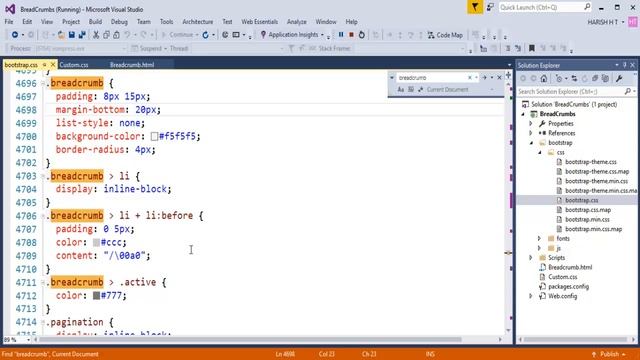
Task: Select packages.config in Solution Explorer
Action: (568, 287)
